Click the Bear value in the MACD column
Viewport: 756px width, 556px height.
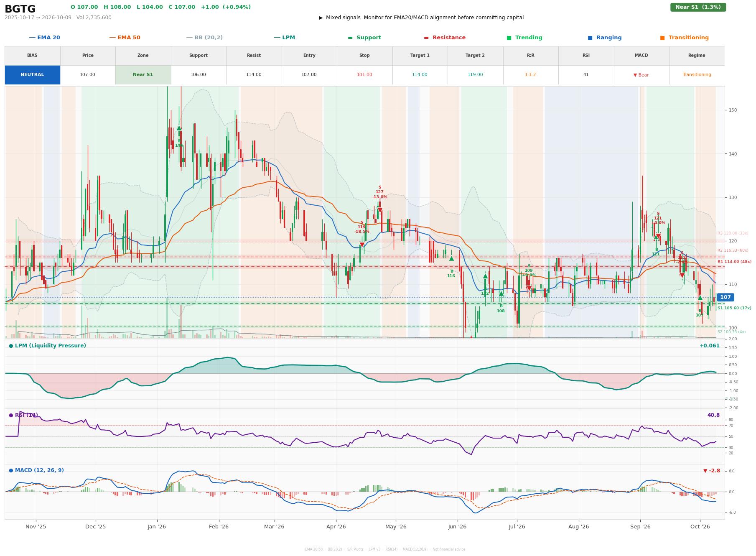[641, 75]
